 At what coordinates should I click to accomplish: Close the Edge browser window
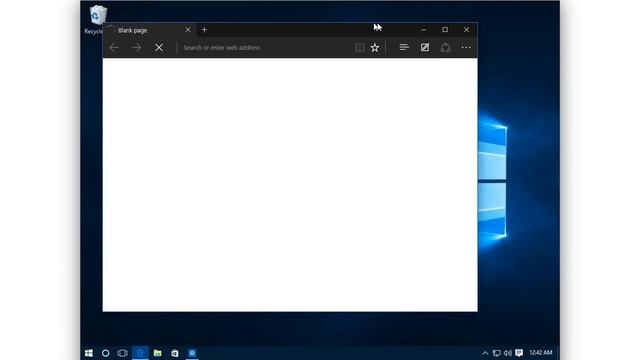coord(467,29)
